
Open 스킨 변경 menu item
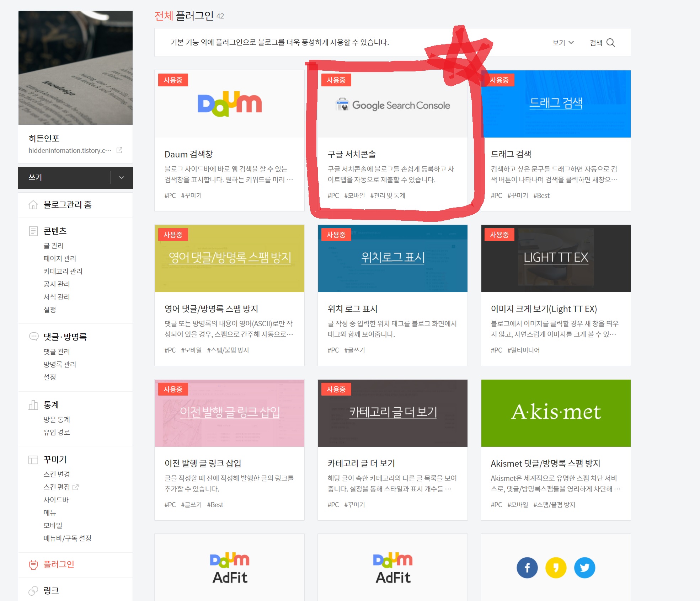pos(57,474)
